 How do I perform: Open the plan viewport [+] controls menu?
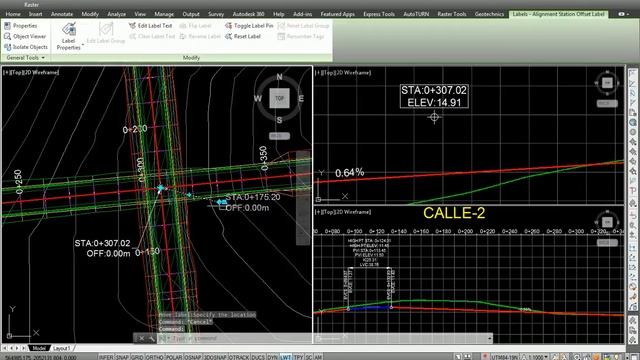point(6,72)
